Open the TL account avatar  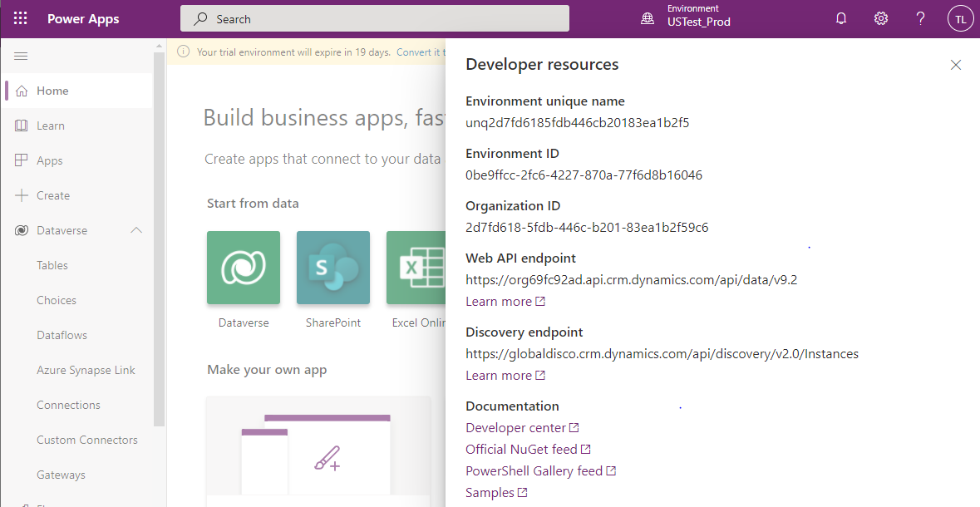[961, 19]
